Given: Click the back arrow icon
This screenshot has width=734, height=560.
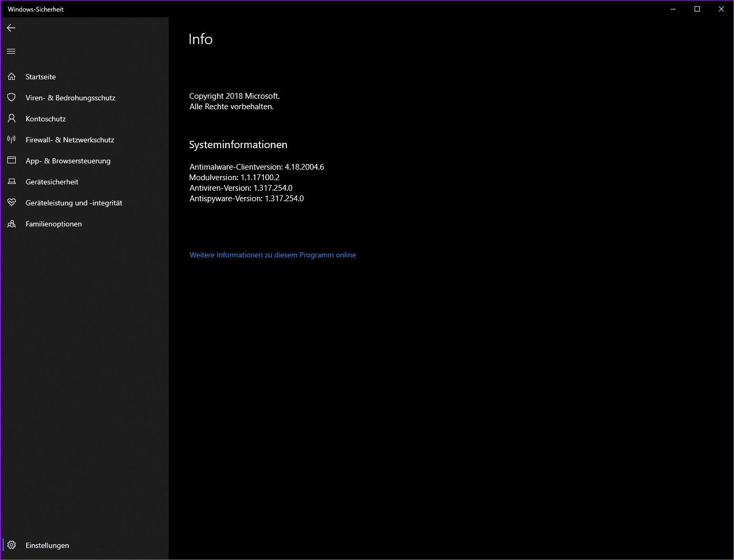Looking at the screenshot, I should 11,28.
